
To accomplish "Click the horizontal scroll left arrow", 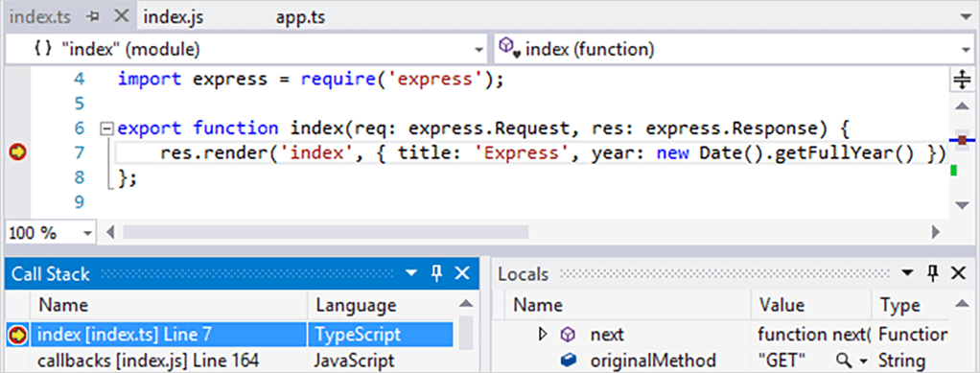I will pyautogui.click(x=110, y=233).
